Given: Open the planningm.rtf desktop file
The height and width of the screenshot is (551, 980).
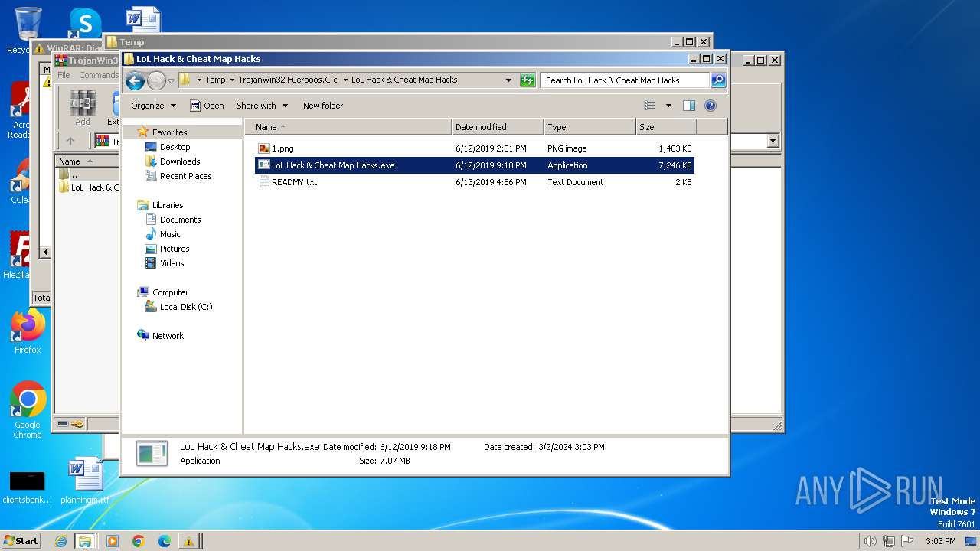Looking at the screenshot, I should click(85, 481).
